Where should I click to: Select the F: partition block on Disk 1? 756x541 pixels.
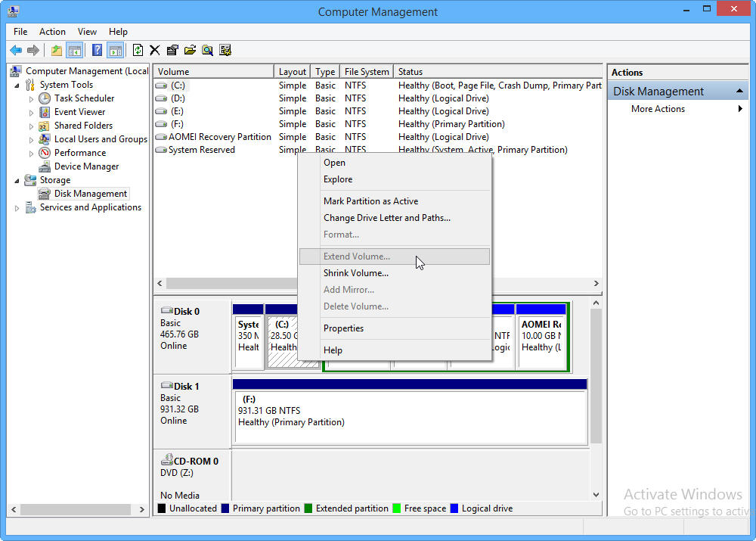point(409,416)
